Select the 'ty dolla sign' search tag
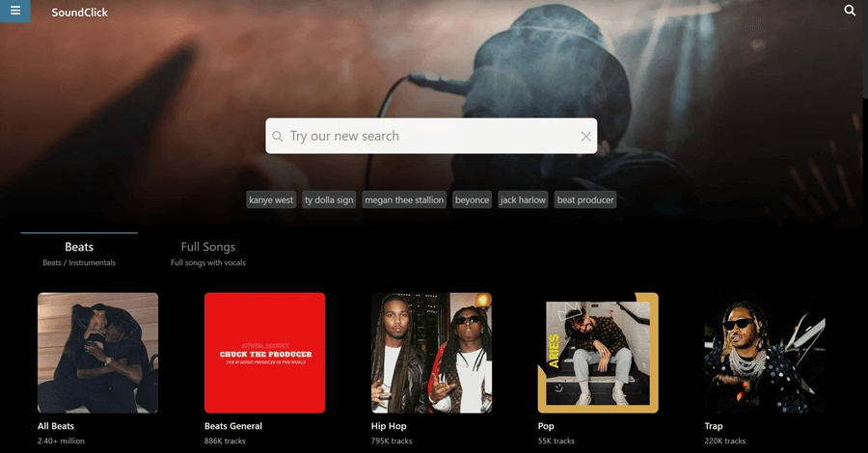This screenshot has width=868, height=453. click(329, 200)
